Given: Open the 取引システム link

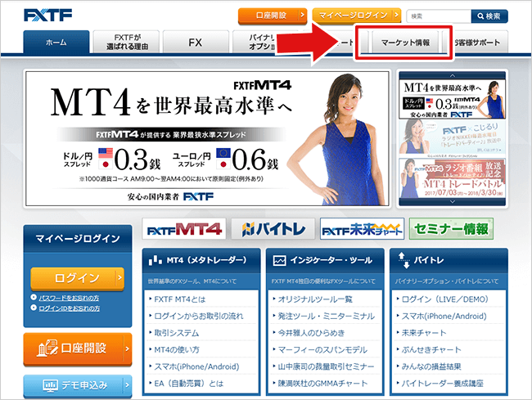Looking at the screenshot, I should pyautogui.click(x=177, y=333).
